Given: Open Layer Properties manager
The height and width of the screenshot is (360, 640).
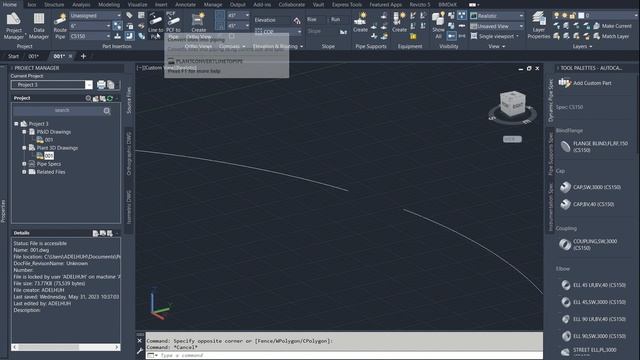Looking at the screenshot, I should tap(539, 26).
